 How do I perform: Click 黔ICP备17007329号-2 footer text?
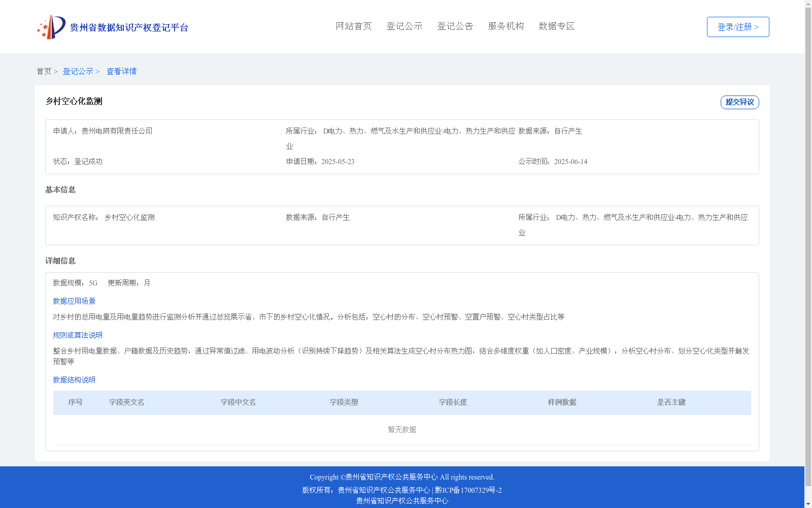pyautogui.click(x=468, y=490)
